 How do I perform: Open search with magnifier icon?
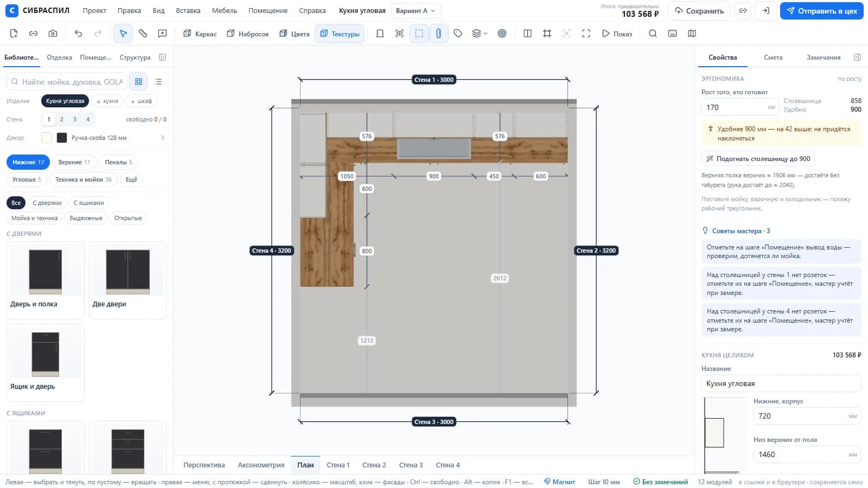pos(653,34)
